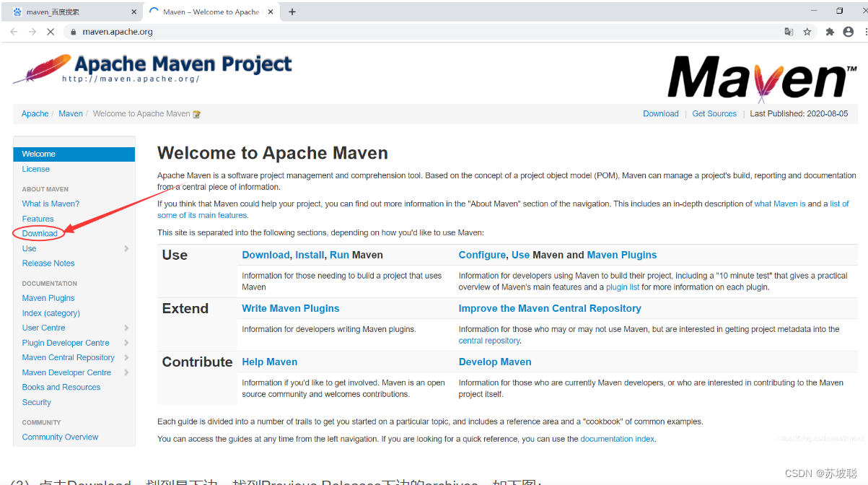Viewport: 868px width, 485px height.
Task: Click Download link in the Use row
Action: click(266, 255)
